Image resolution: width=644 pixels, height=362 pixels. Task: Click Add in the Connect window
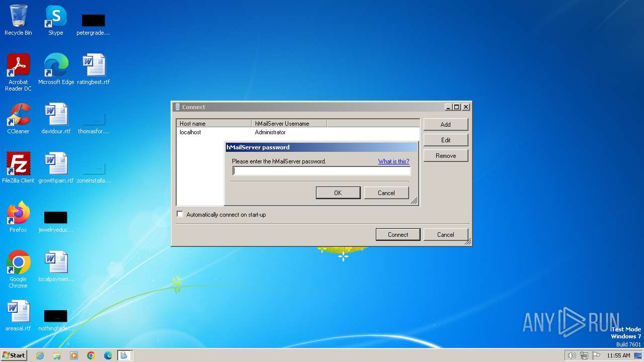tap(446, 124)
